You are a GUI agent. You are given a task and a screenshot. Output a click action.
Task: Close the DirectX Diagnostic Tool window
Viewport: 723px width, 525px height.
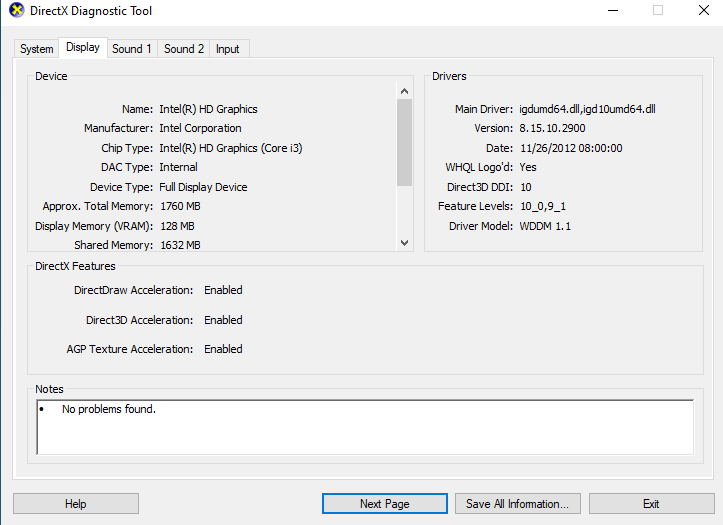(701, 11)
